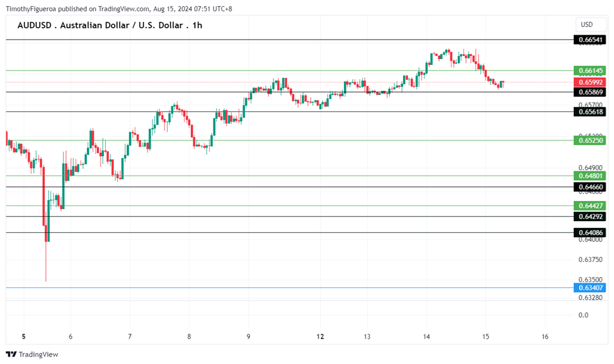The image size is (614, 364).
Task: Click date 16 on the time axis
Action: [545, 337]
